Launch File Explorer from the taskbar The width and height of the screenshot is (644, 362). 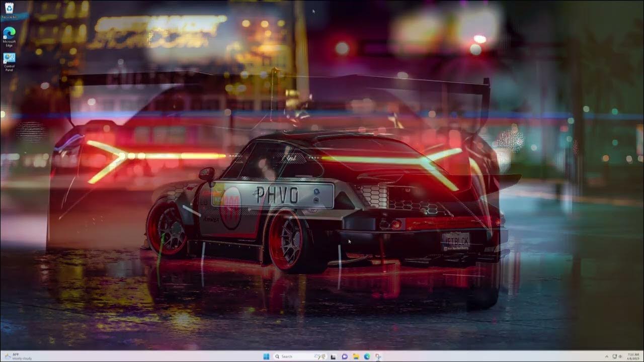click(356, 356)
